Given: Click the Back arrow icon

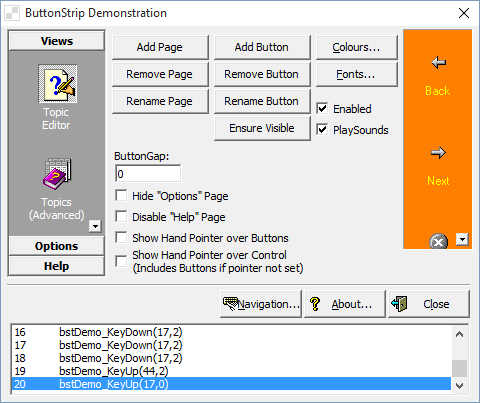Looking at the screenshot, I should [438, 62].
